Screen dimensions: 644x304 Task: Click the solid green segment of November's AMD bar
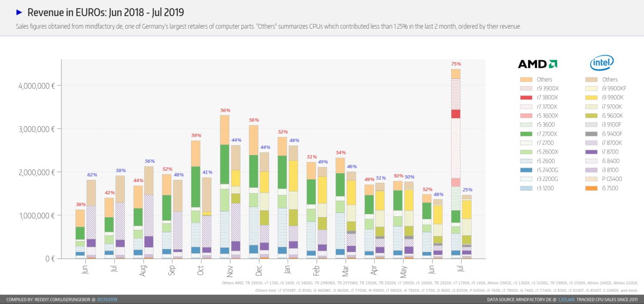(x=225, y=164)
